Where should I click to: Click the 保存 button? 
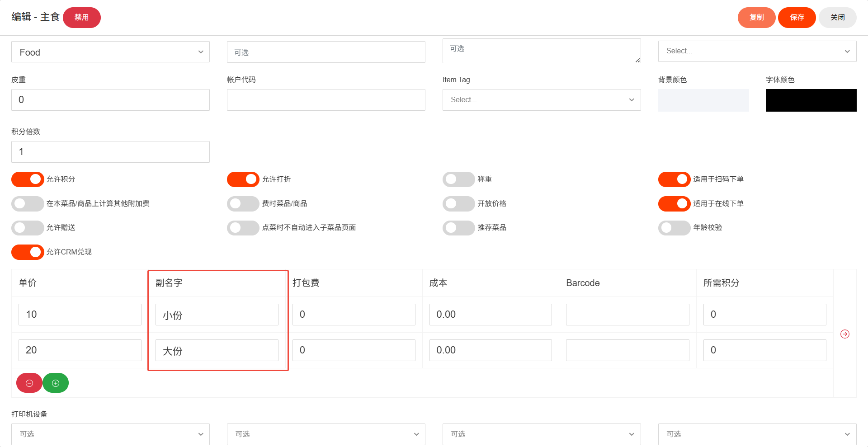pyautogui.click(x=797, y=18)
